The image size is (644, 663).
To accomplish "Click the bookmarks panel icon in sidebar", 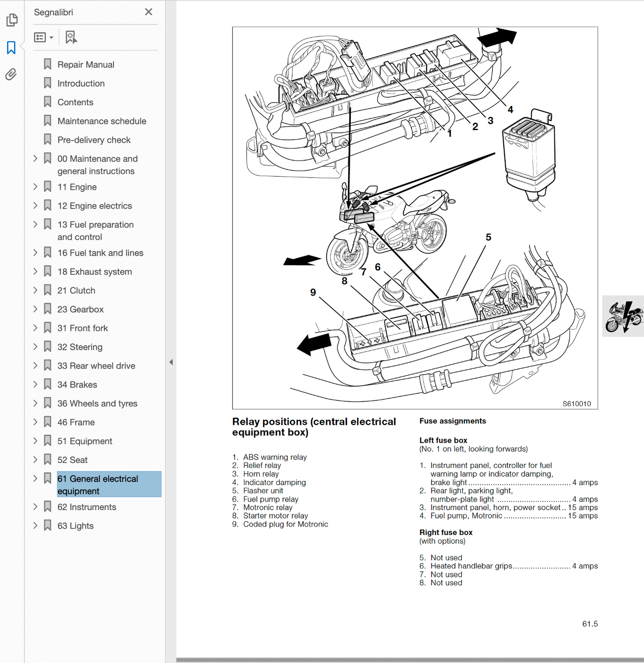I will pyautogui.click(x=12, y=47).
